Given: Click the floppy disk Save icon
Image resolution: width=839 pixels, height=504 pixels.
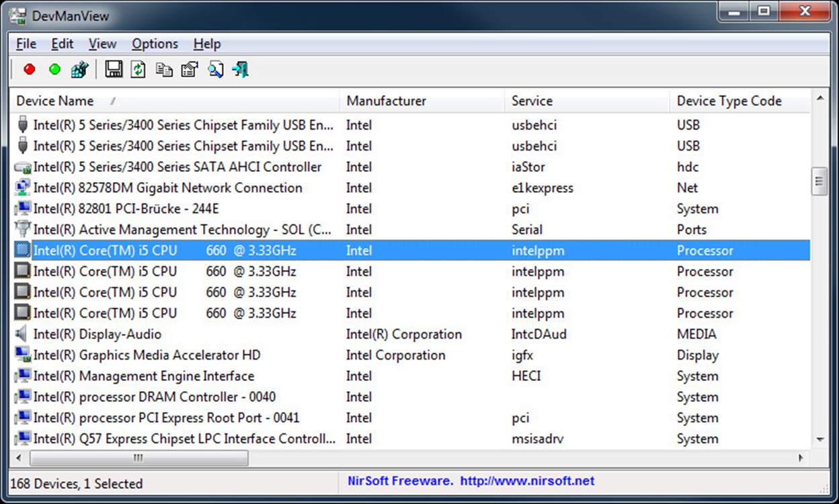Looking at the screenshot, I should [114, 69].
